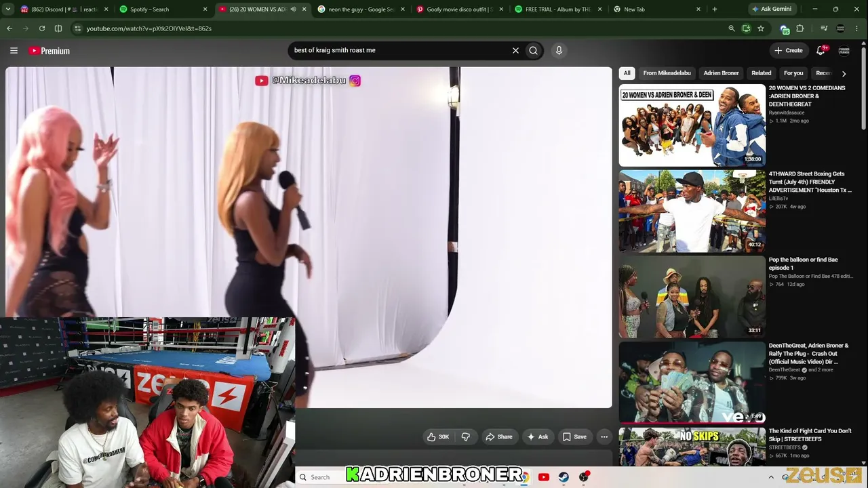
Task: Open YouTube notifications bell
Action: pos(821,50)
